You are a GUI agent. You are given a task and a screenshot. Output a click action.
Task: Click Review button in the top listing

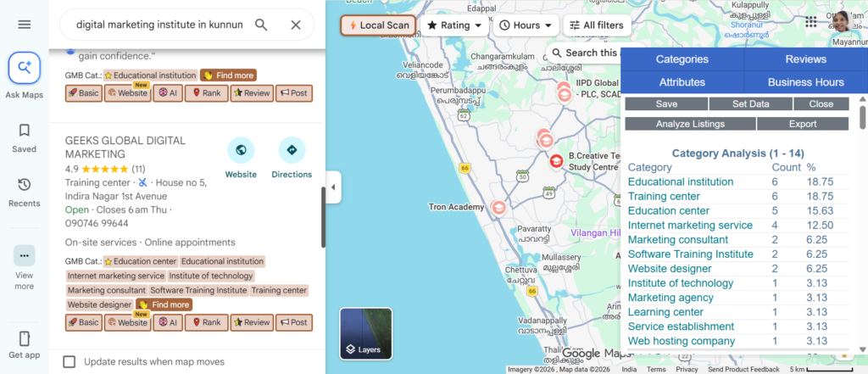(x=252, y=93)
